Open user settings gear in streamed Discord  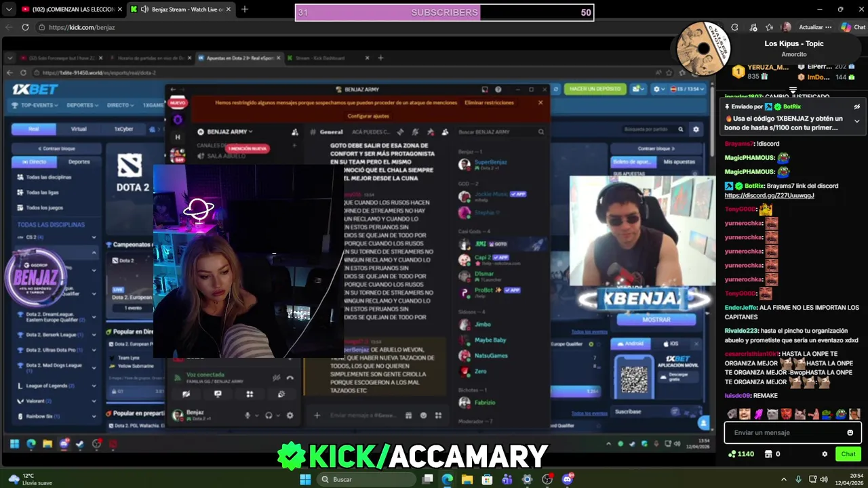pos(290,415)
